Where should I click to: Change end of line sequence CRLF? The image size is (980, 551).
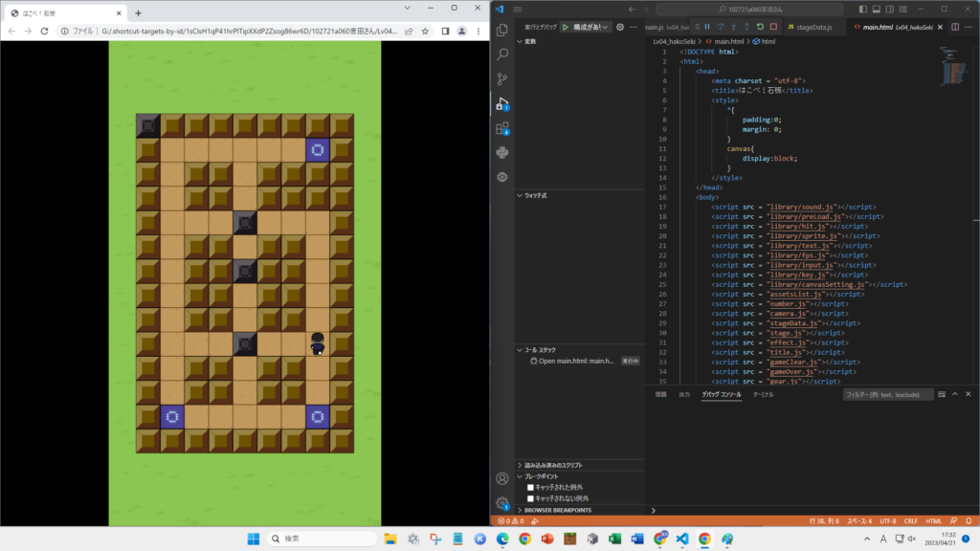[x=911, y=521]
